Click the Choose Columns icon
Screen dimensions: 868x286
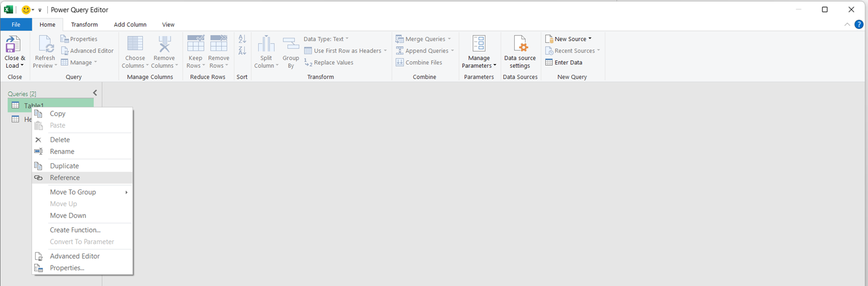point(135,45)
